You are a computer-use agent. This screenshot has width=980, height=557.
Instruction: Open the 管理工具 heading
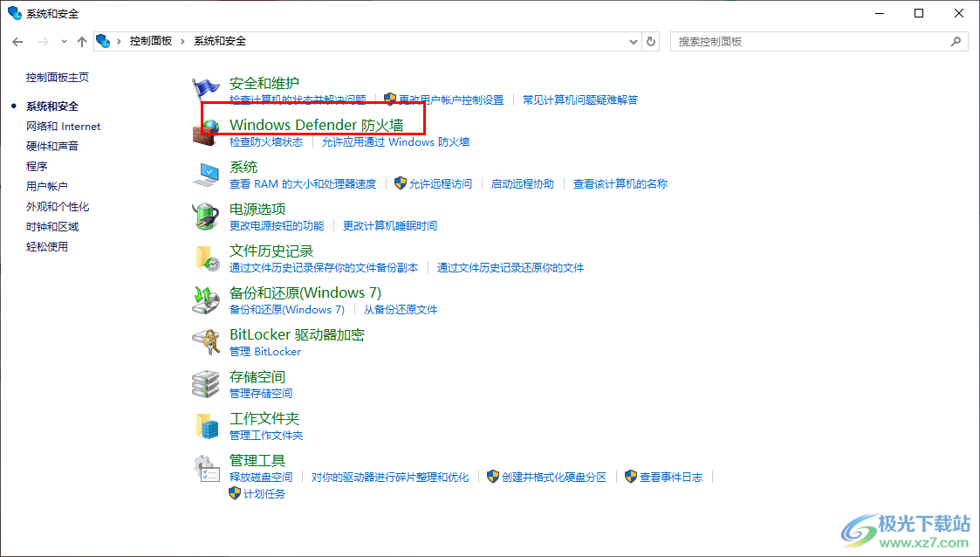click(x=257, y=460)
